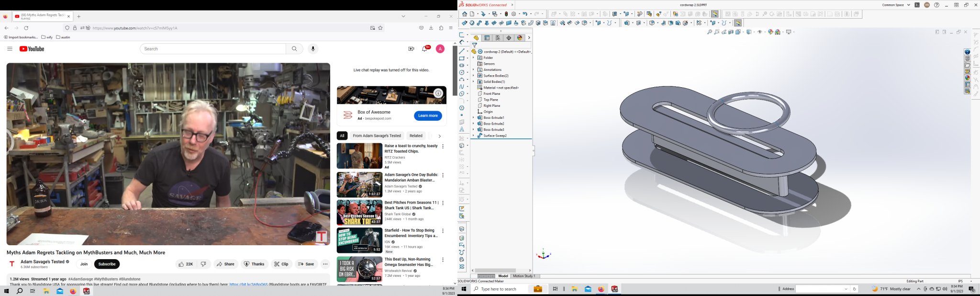Image resolution: width=980 pixels, height=296 pixels.
Task: Click the SolidWorks Home icon
Action: tap(464, 14)
